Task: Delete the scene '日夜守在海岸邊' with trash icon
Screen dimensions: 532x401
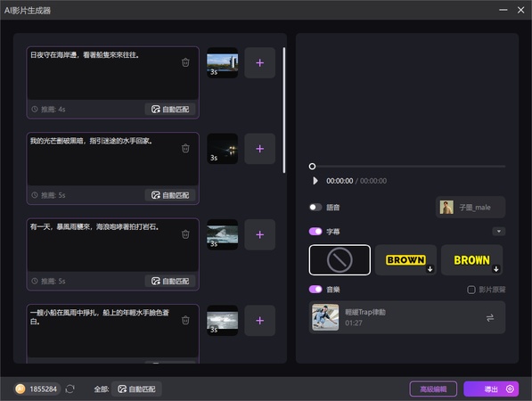Action: click(185, 62)
